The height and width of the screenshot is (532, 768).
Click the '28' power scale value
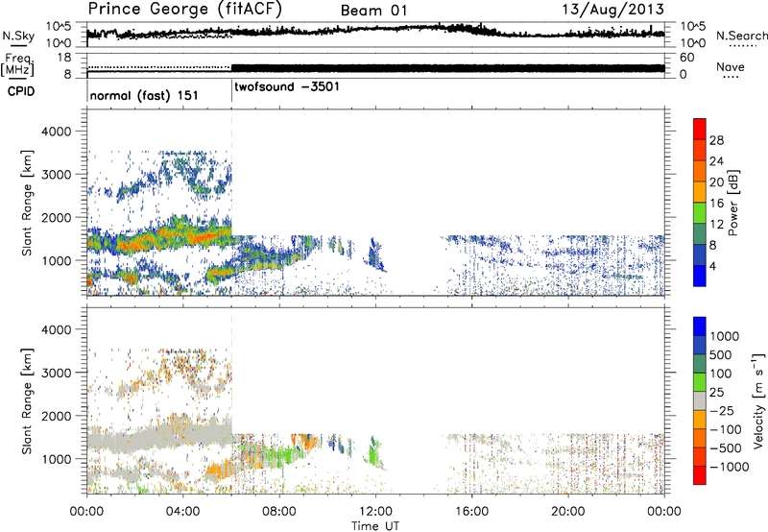click(716, 140)
